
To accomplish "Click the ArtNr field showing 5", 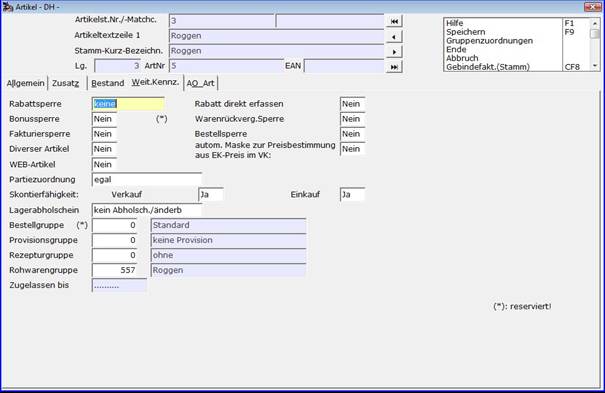I will (x=226, y=66).
